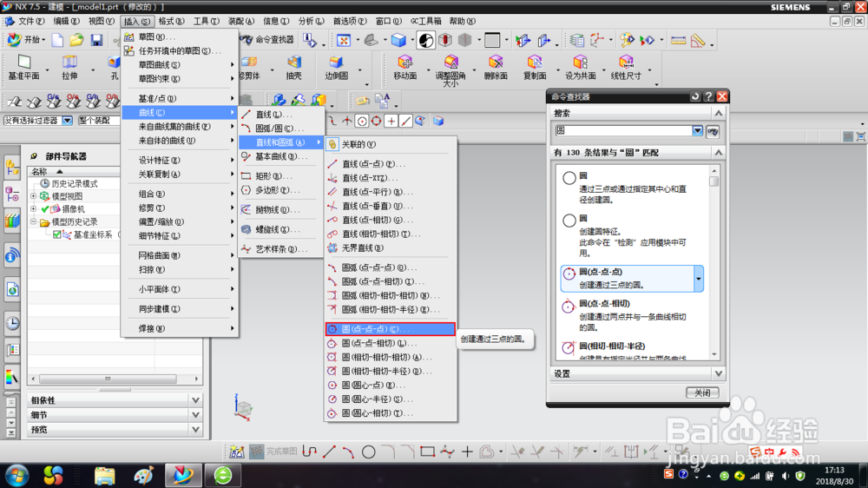The image size is (868, 488).
Task: Click binoculars search icon in 命令查找器
Action: pyautogui.click(x=713, y=131)
